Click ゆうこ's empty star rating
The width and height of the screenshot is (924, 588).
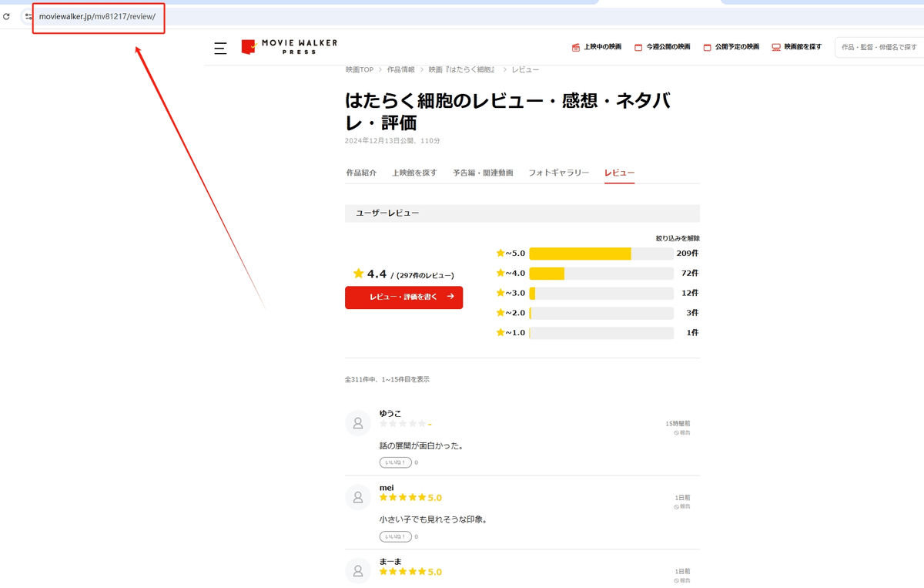tap(403, 424)
